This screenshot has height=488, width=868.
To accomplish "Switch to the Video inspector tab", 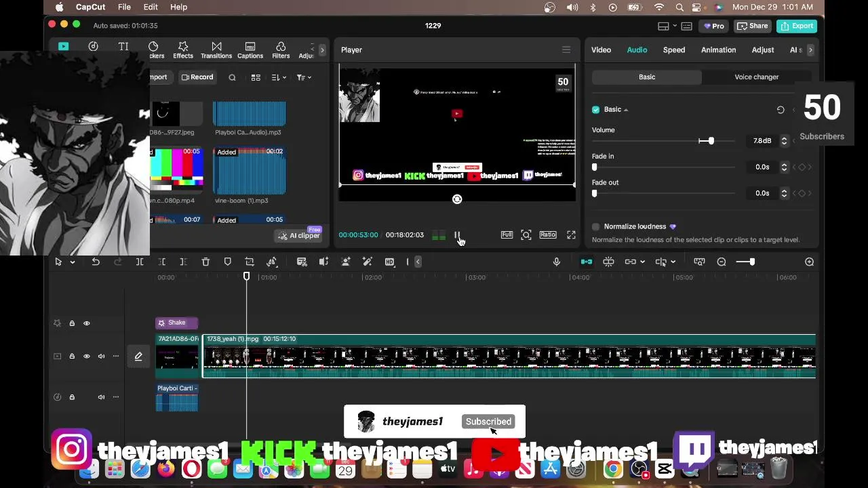I will 601,50.
